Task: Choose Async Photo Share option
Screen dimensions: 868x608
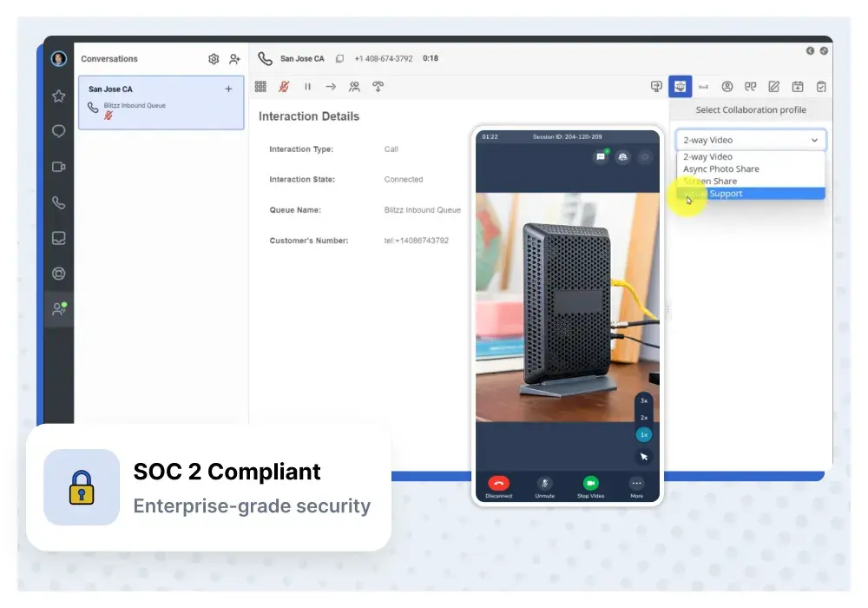Action: pyautogui.click(x=751, y=169)
